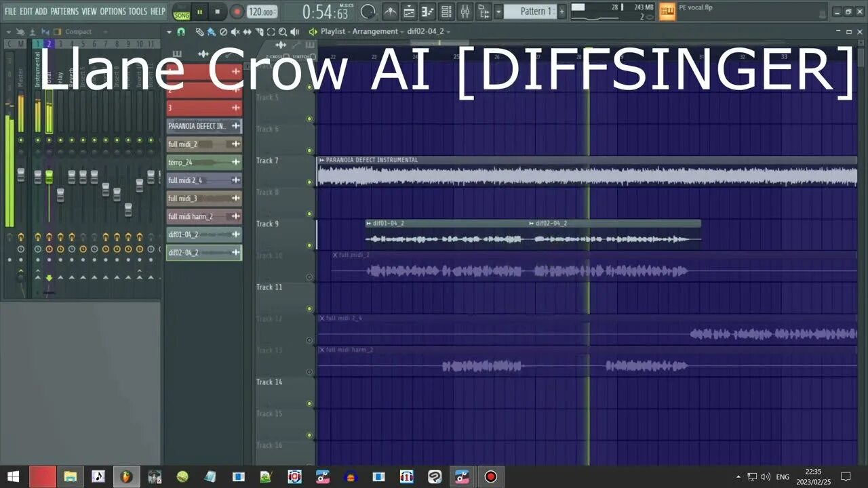The image size is (868, 488).
Task: Open the FILE menu
Action: tap(10, 12)
